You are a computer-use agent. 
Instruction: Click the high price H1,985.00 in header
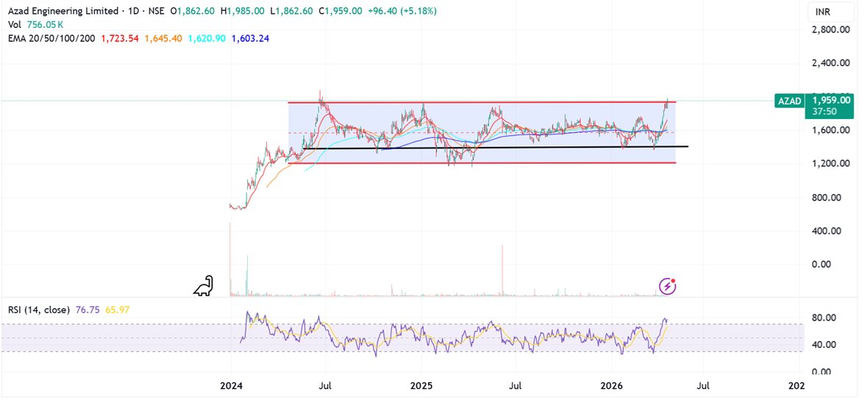[243, 11]
